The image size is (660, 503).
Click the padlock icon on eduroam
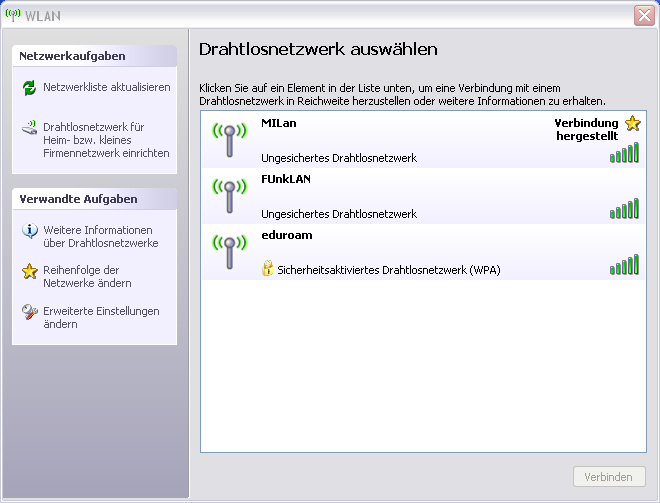point(268,269)
